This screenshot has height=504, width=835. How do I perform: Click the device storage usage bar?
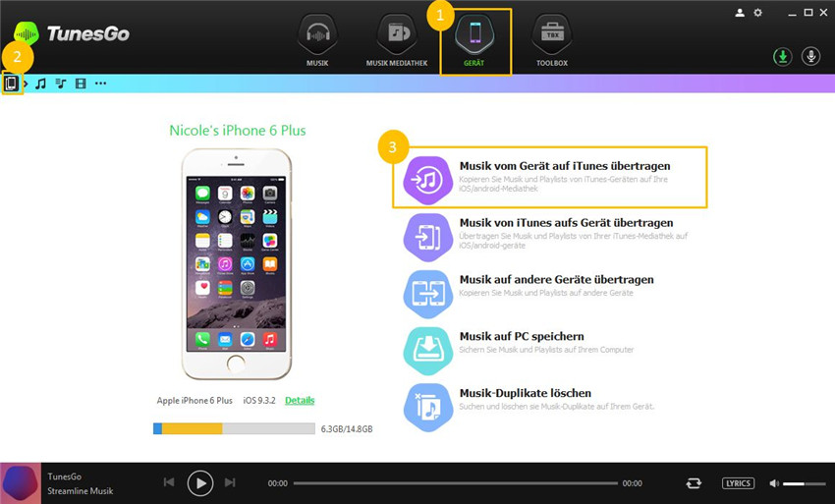pyautogui.click(x=234, y=428)
